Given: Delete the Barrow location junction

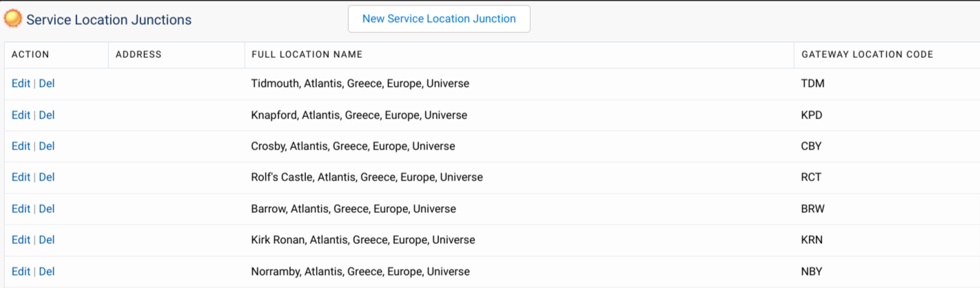Looking at the screenshot, I should pos(47,209).
